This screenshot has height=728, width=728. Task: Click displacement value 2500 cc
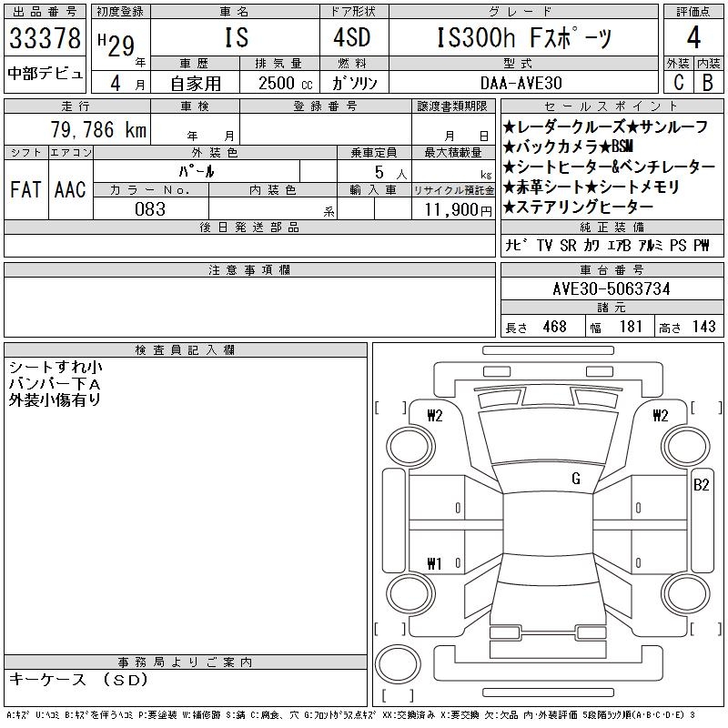(x=285, y=83)
